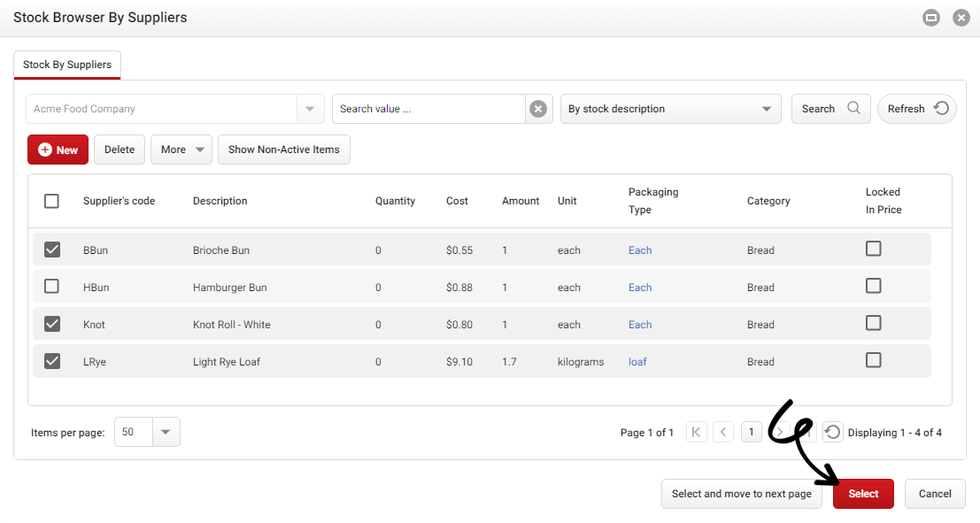Open the loaf packaging link for Light Rye Loaf
Viewport: 980px width, 523px height.
pyautogui.click(x=637, y=362)
